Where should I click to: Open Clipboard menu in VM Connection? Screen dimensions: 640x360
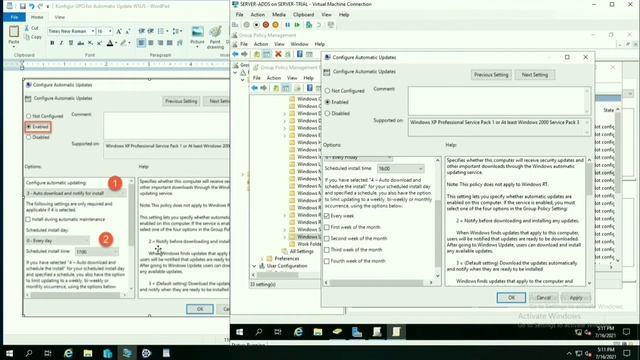tap(303, 15)
